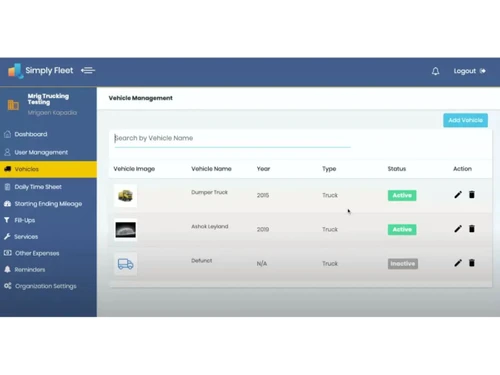
Task: Click the Vehicles truck icon in sidebar
Action: pyautogui.click(x=7, y=169)
